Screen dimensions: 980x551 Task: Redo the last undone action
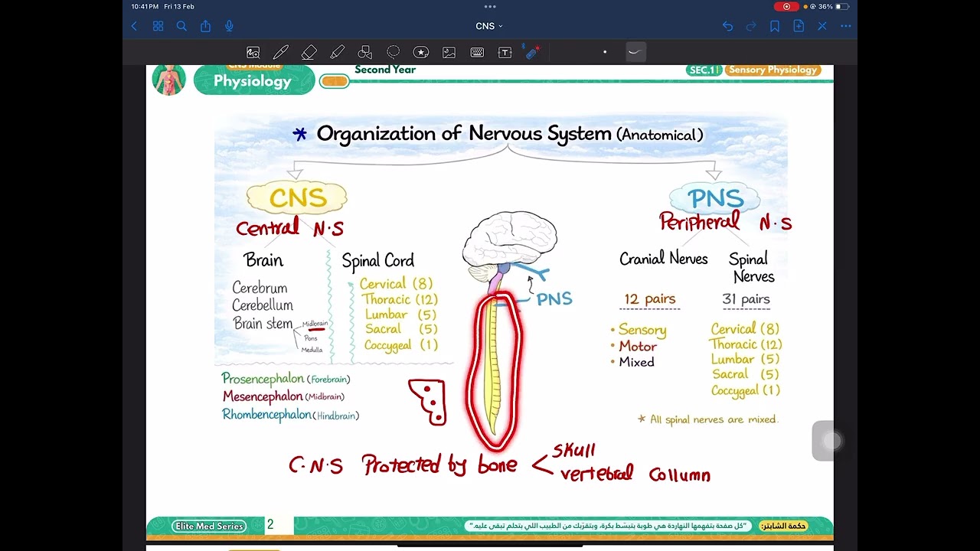(751, 26)
